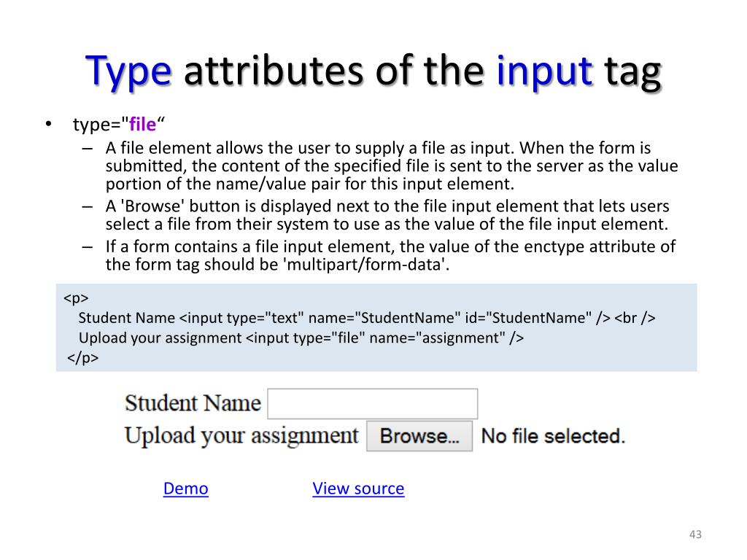Click the sentence starting "A 'Browse' button"
The height and width of the screenshot is (560, 747).
387,215
